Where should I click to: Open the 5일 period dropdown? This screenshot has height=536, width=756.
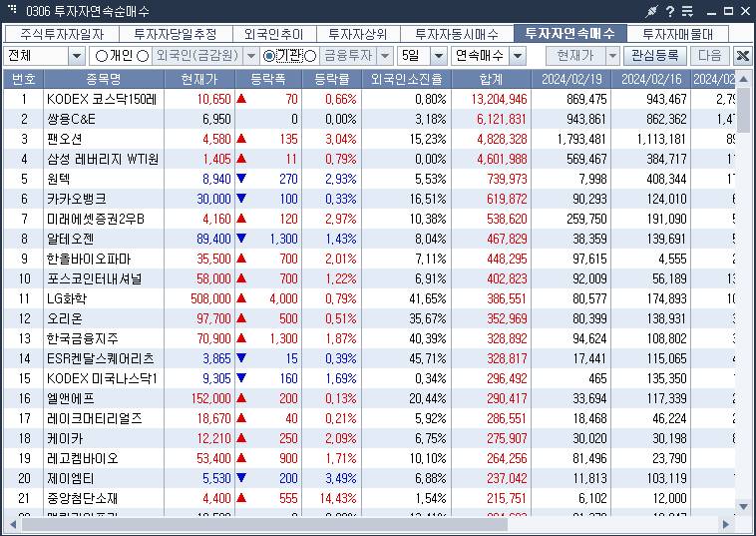(438, 56)
